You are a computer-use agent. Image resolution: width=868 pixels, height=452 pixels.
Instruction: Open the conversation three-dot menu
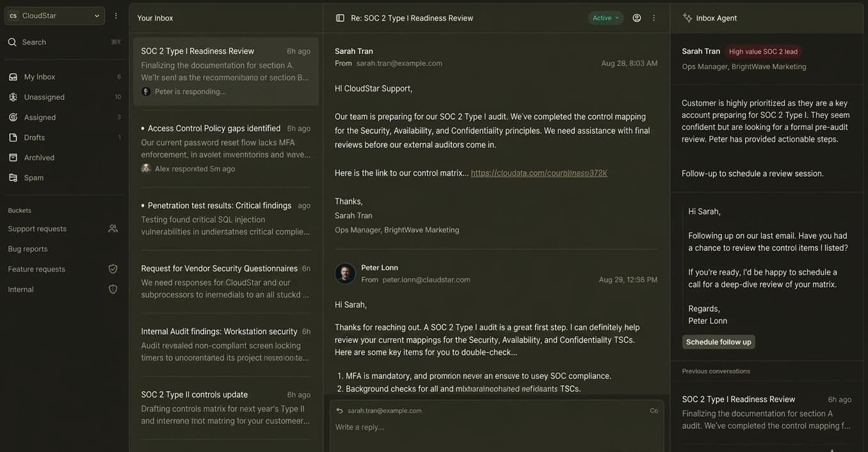coord(653,18)
